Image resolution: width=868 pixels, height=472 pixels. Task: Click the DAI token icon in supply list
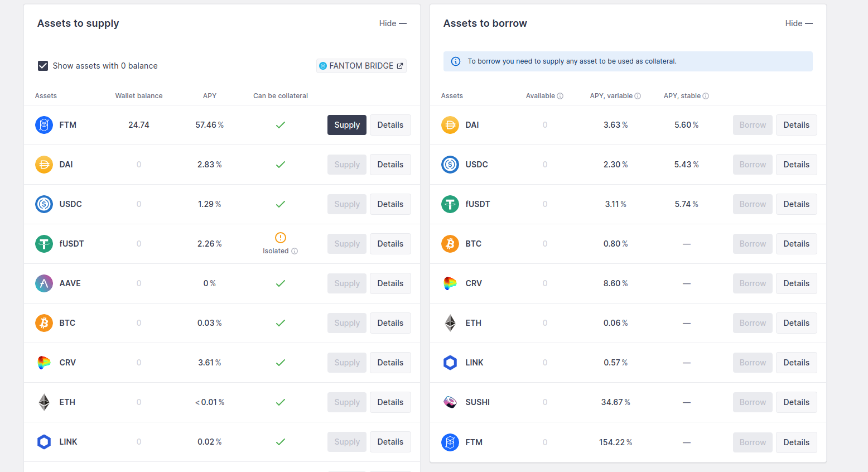pyautogui.click(x=44, y=165)
